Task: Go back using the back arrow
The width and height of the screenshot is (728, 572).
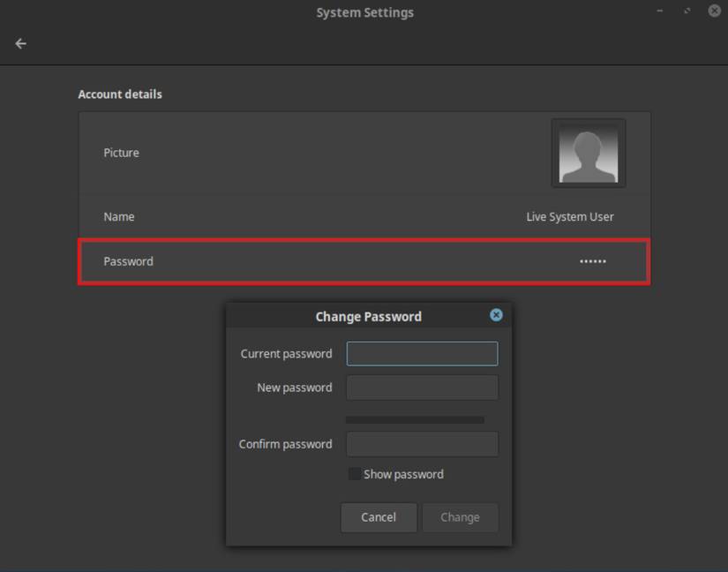Action: (21, 43)
